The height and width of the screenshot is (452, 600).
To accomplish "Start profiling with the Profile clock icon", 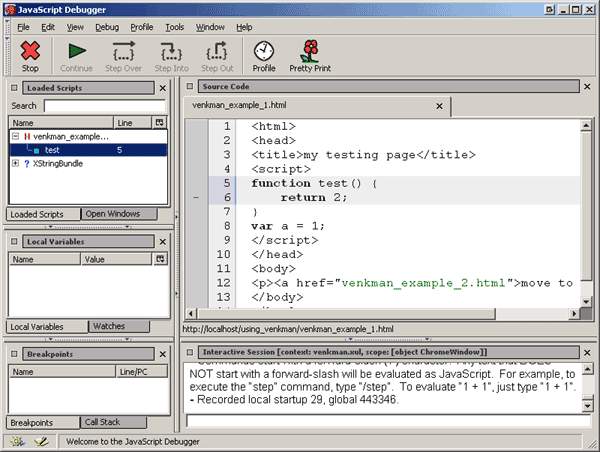I will (x=264, y=51).
